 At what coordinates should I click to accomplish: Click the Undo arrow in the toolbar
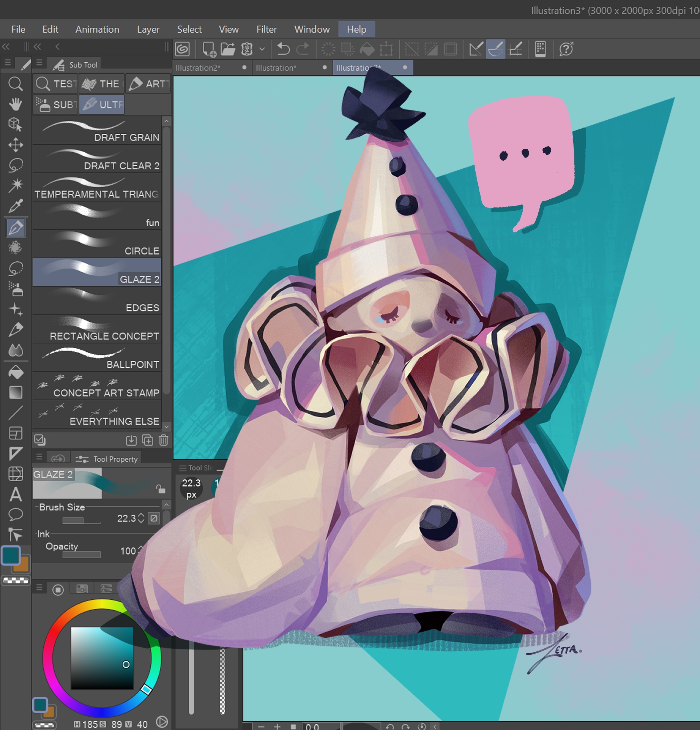point(283,49)
